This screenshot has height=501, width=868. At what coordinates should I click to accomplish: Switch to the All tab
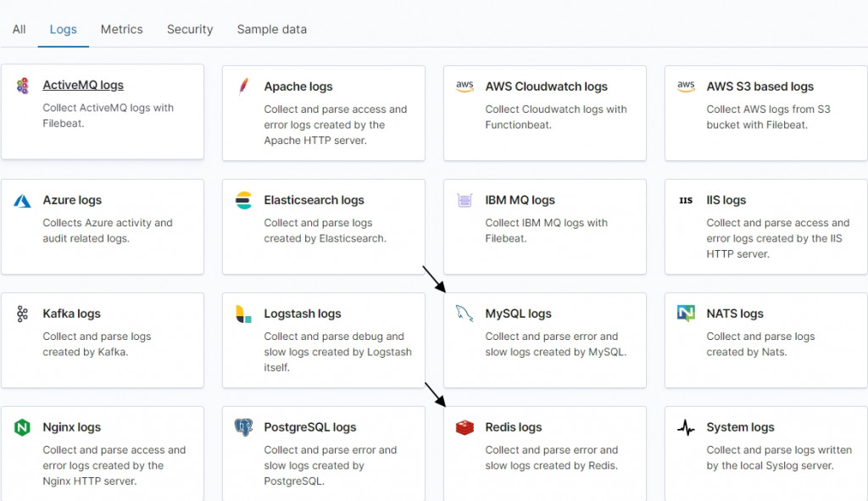click(19, 29)
